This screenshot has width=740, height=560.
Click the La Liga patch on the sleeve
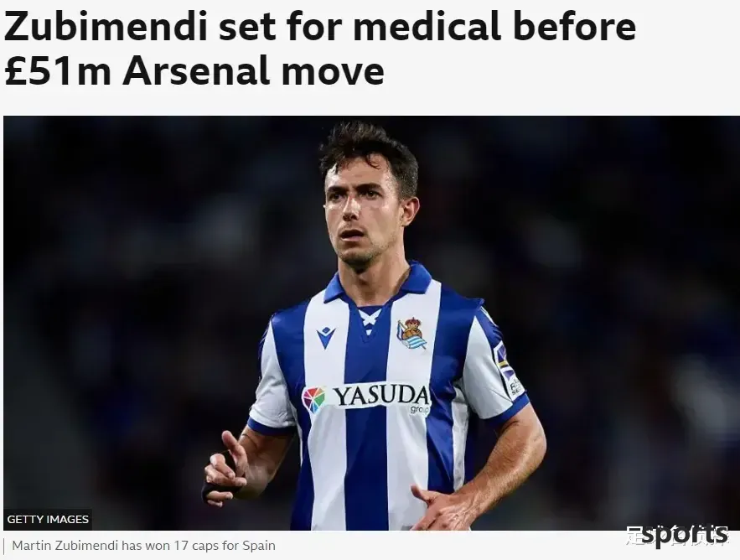pos(506,367)
